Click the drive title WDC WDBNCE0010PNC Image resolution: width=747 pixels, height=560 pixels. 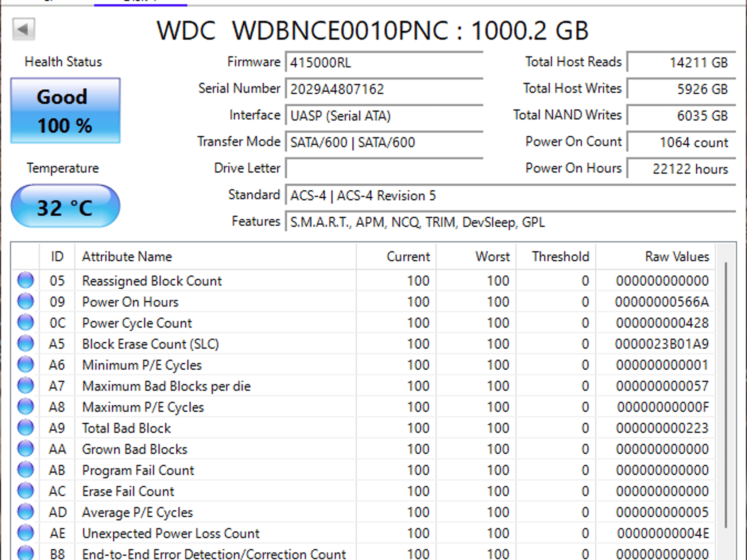pos(302,30)
